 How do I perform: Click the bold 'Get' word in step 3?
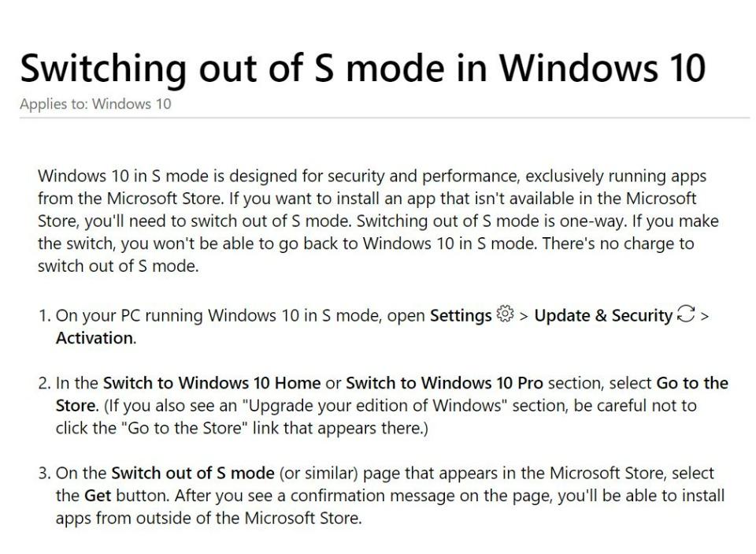click(98, 496)
